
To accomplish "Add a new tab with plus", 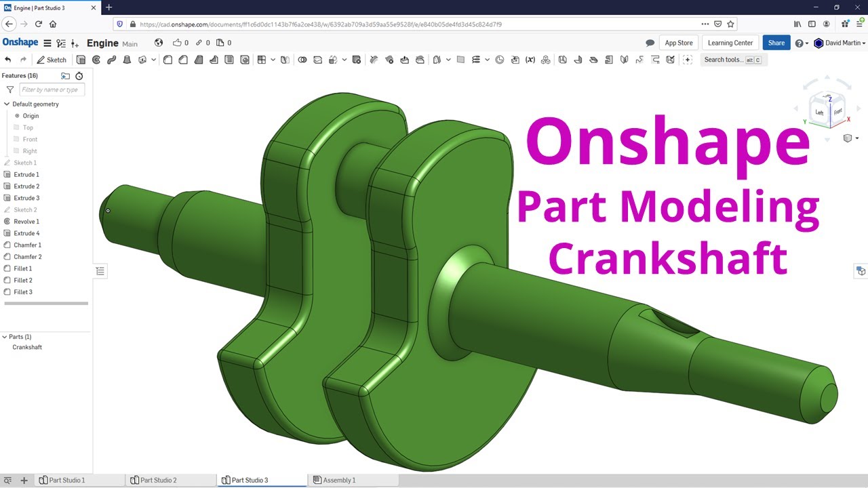I will tap(24, 480).
